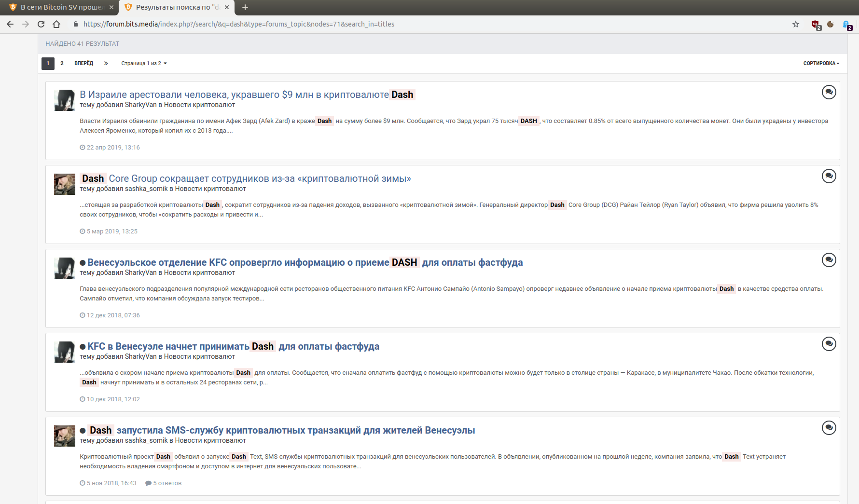Click unread dot on KFC Venezuela denial topic

pyautogui.click(x=83, y=263)
